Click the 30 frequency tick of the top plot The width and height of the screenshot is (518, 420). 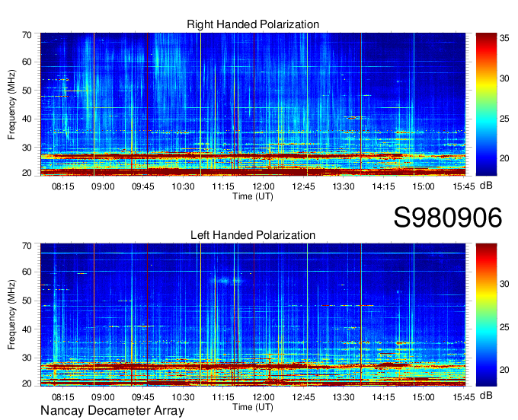[x=27, y=148]
